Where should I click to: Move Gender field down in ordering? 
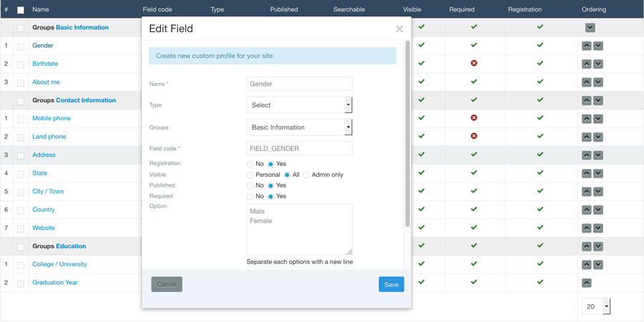click(598, 46)
